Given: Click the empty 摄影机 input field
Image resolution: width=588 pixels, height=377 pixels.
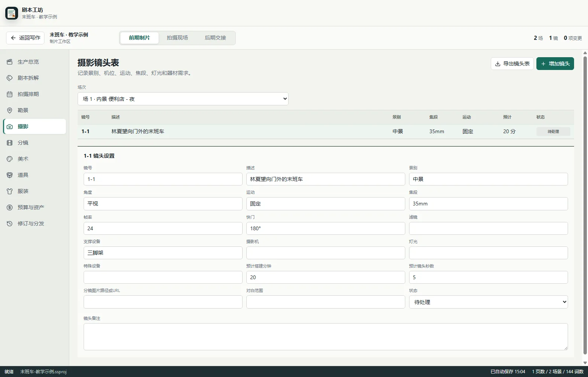Looking at the screenshot, I should (x=326, y=253).
